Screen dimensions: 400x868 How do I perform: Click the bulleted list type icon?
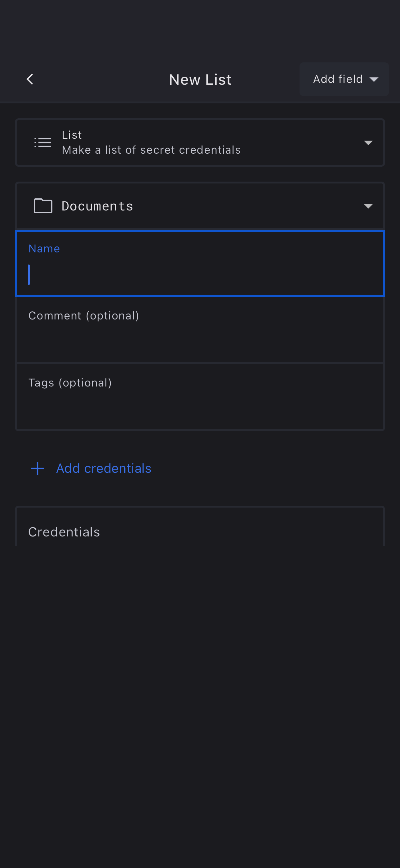[x=43, y=142]
